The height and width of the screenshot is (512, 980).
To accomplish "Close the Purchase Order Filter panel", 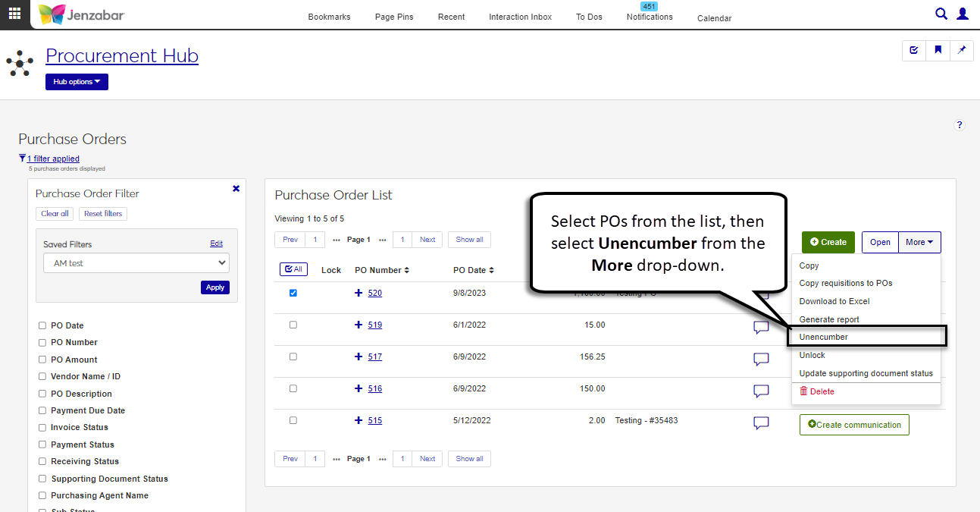I will [x=236, y=189].
